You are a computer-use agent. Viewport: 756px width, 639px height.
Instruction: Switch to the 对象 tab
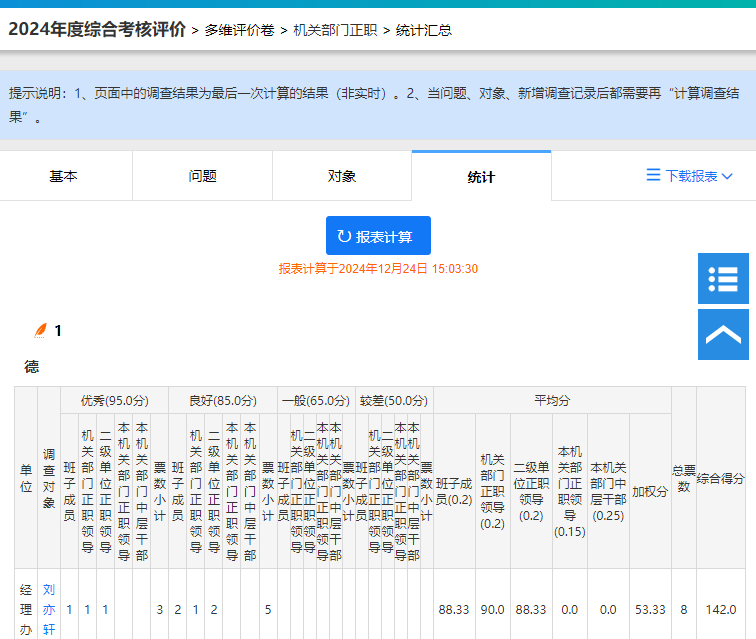click(342, 176)
